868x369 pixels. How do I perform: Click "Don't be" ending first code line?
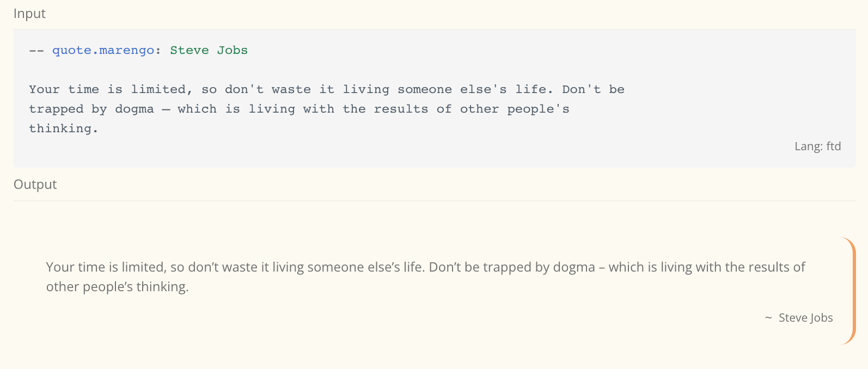pyautogui.click(x=593, y=89)
